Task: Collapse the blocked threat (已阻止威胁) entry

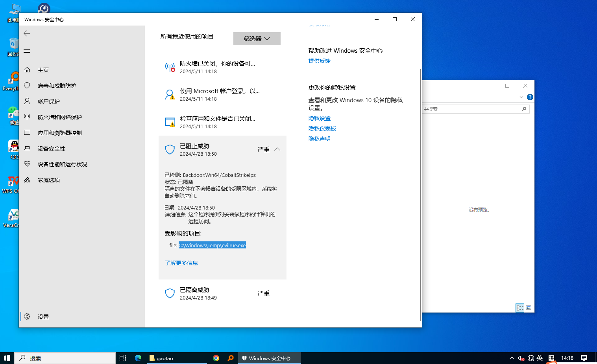Action: (x=277, y=149)
